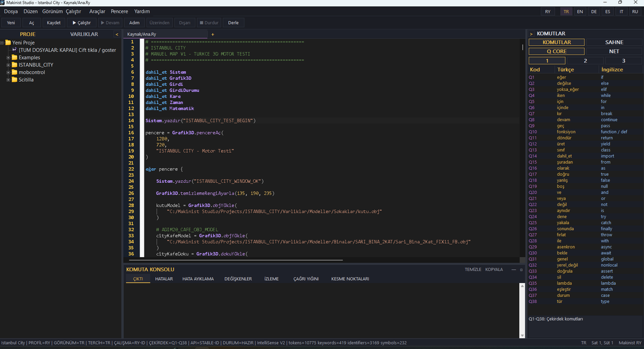Open the KESME NOKTALARI tab
The image size is (644, 349).
[350, 279]
